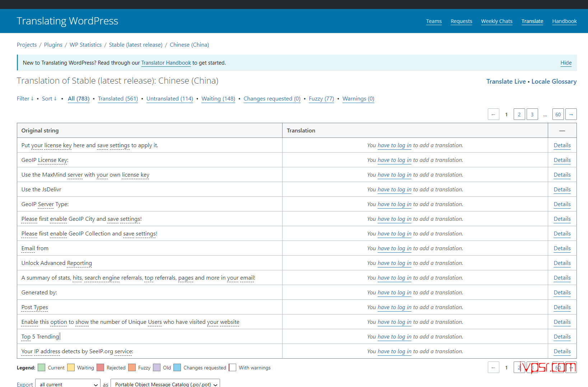This screenshot has width=588, height=387.
Task: Click the yellow Waiting legend swatch
Action: pyautogui.click(x=71, y=368)
